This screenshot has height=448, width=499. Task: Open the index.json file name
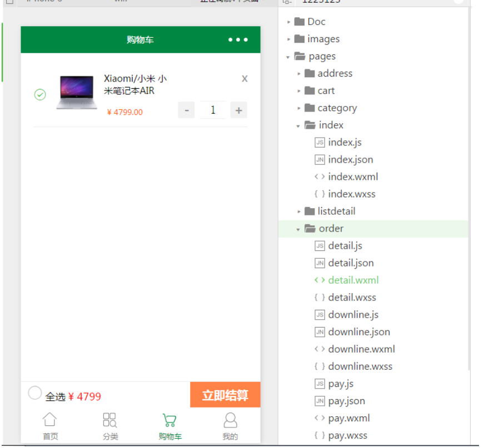pos(351,159)
